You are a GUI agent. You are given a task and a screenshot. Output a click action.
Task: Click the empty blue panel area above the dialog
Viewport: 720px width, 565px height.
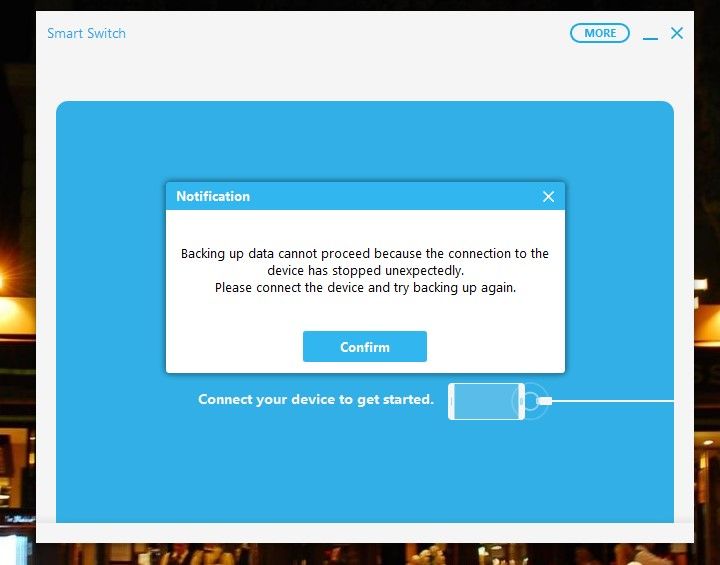pyautogui.click(x=364, y=140)
